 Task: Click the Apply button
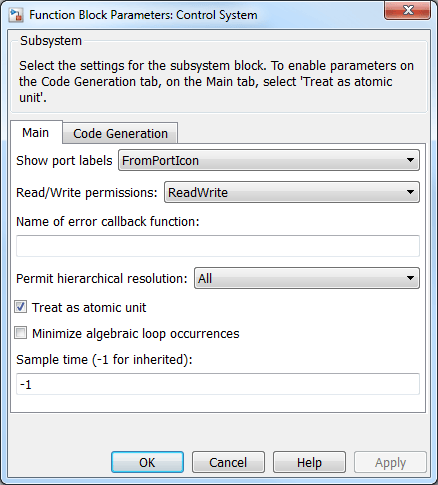point(390,462)
